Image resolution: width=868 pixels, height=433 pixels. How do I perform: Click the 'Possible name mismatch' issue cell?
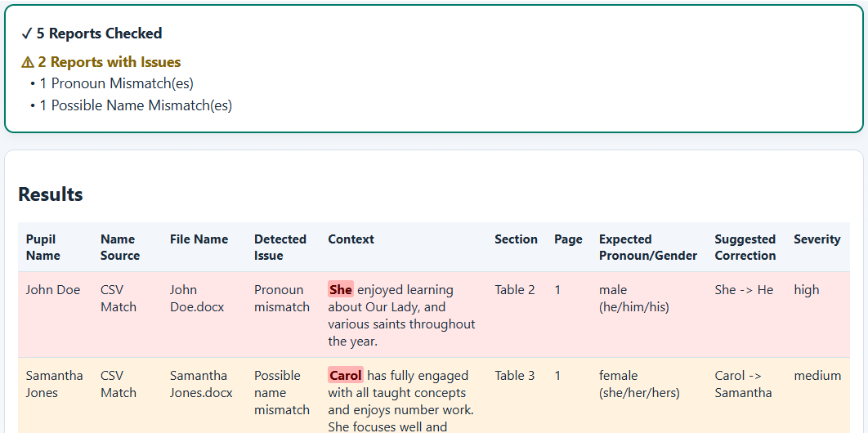(282, 393)
